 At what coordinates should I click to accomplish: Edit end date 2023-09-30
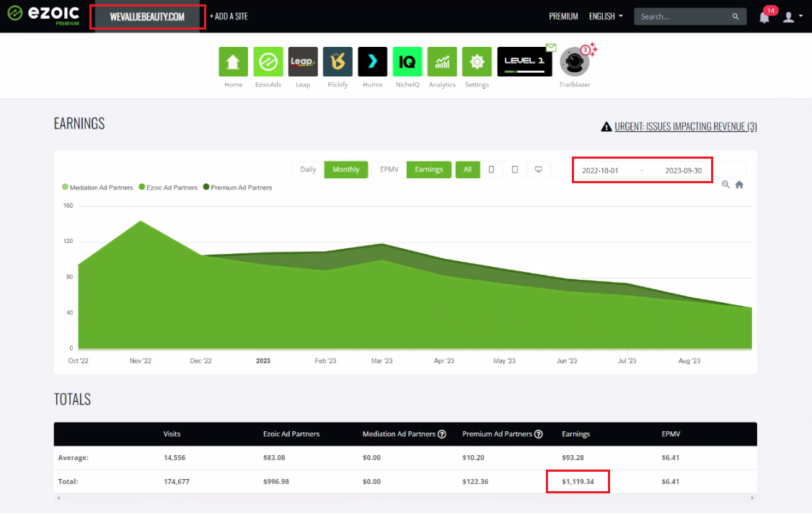(684, 170)
